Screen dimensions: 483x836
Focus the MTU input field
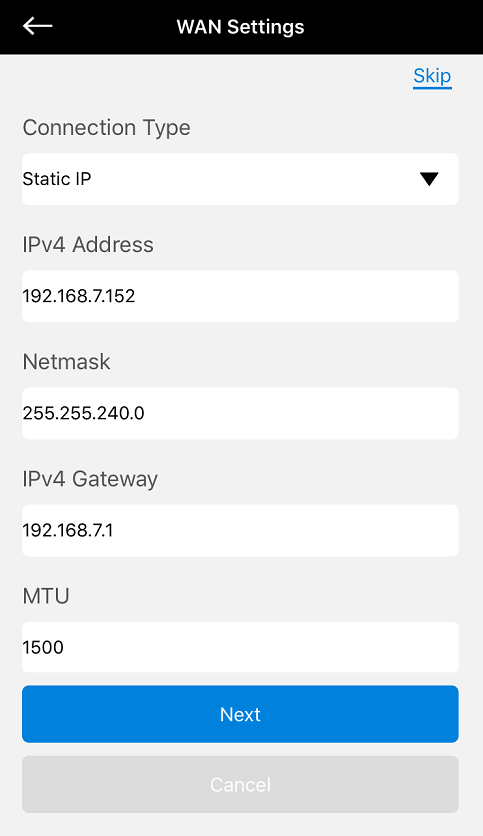[240, 647]
